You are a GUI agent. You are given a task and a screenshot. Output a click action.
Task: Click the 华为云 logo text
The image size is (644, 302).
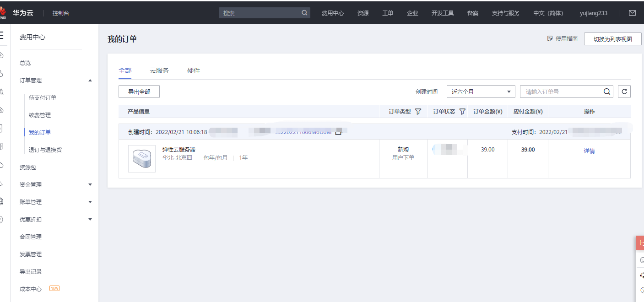[x=23, y=13]
